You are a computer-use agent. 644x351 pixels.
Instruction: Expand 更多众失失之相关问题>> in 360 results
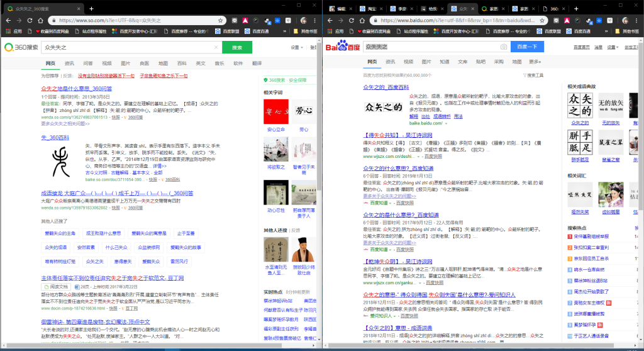coord(65,124)
